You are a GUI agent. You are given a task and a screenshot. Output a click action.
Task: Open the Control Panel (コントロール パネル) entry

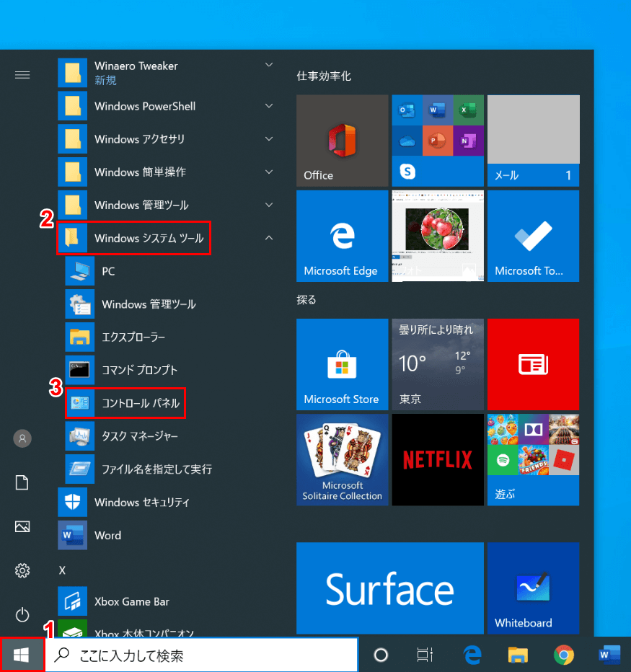(x=125, y=403)
